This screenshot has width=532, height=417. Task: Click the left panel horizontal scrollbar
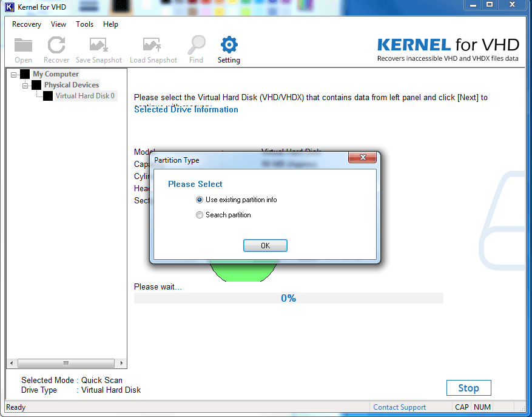coord(66,363)
